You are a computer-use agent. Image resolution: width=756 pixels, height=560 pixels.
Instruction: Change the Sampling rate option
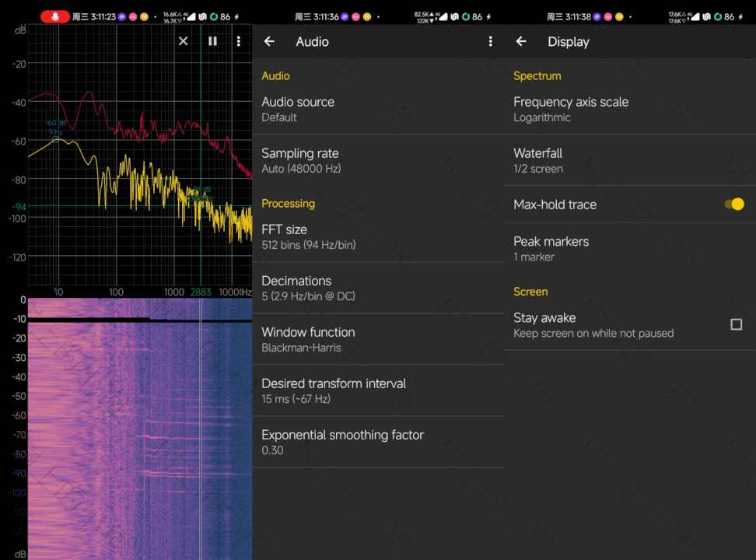pyautogui.click(x=378, y=160)
